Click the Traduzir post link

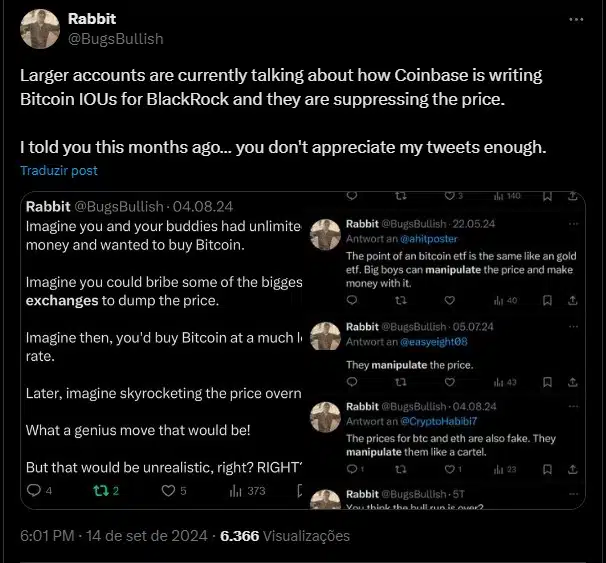click(x=59, y=170)
